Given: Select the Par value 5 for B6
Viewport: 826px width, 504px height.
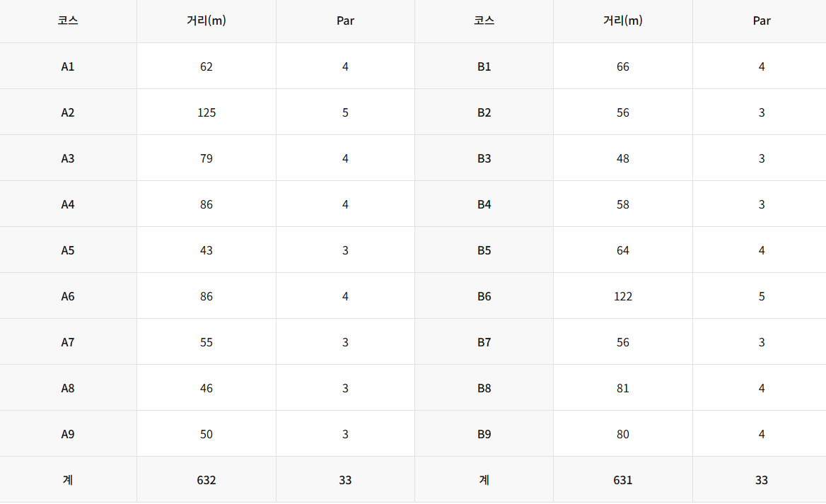Looking at the screenshot, I should (x=761, y=296).
